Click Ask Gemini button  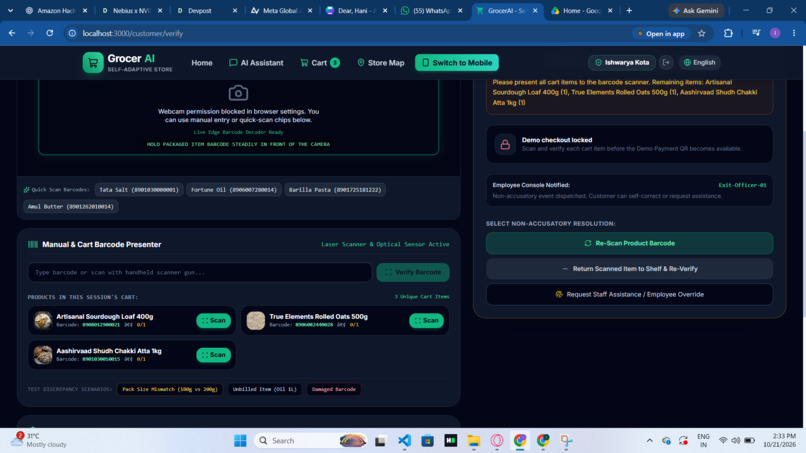click(x=696, y=10)
